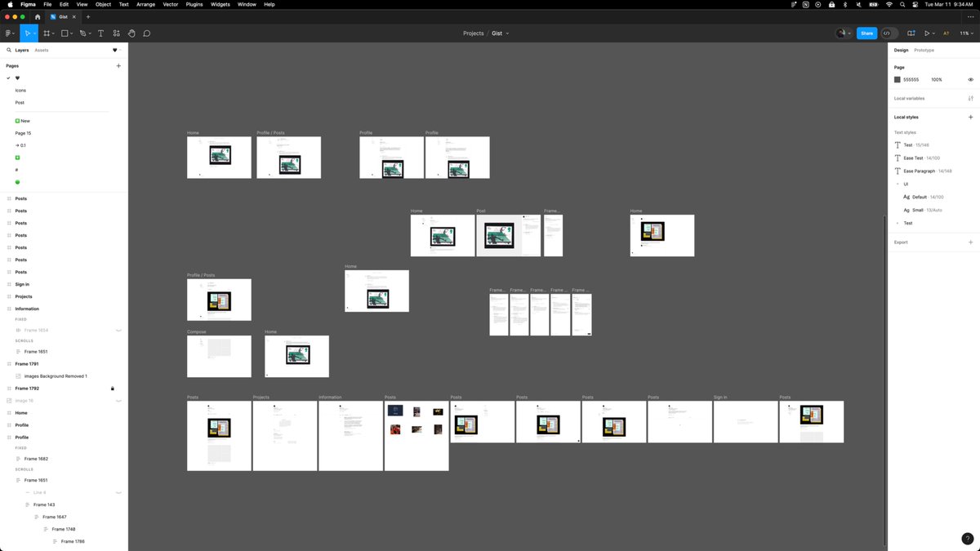Open the user avatar multiplayer dropdown
This screenshot has width=980, height=551.
pos(843,33)
